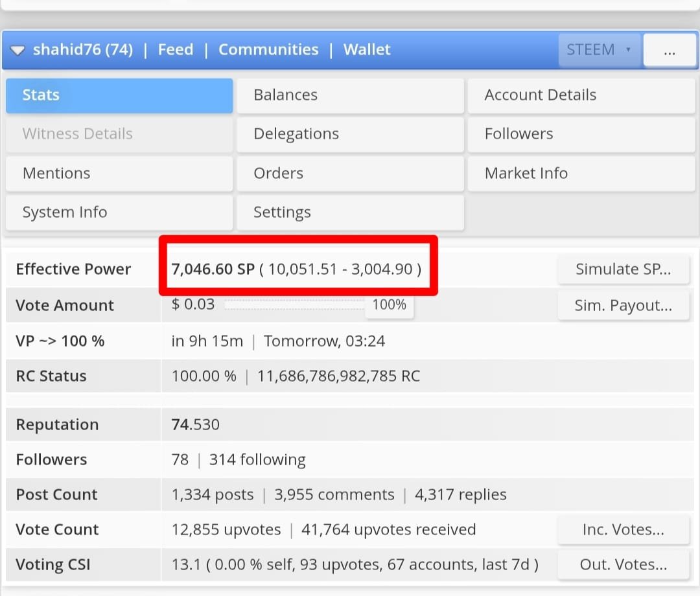Click the Sim. Payout button
This screenshot has width=700, height=596.
click(x=624, y=306)
